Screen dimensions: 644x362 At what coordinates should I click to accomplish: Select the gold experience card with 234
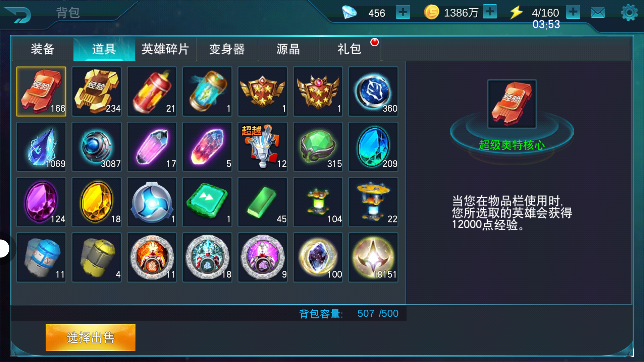click(x=97, y=92)
